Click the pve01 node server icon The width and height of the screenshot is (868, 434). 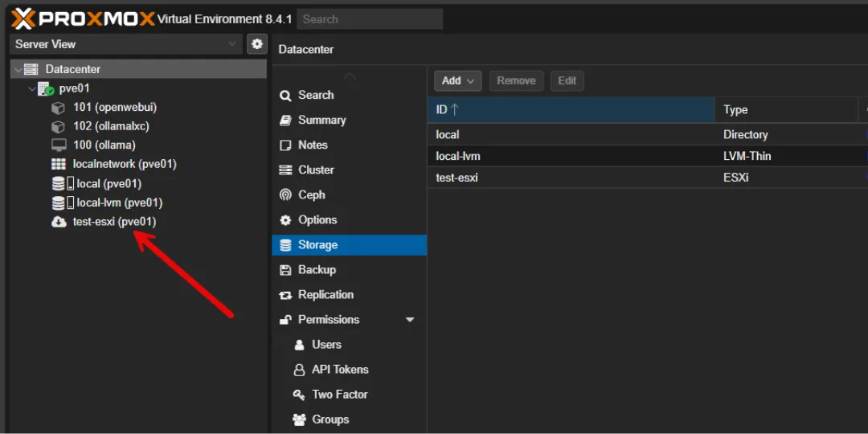click(x=46, y=88)
